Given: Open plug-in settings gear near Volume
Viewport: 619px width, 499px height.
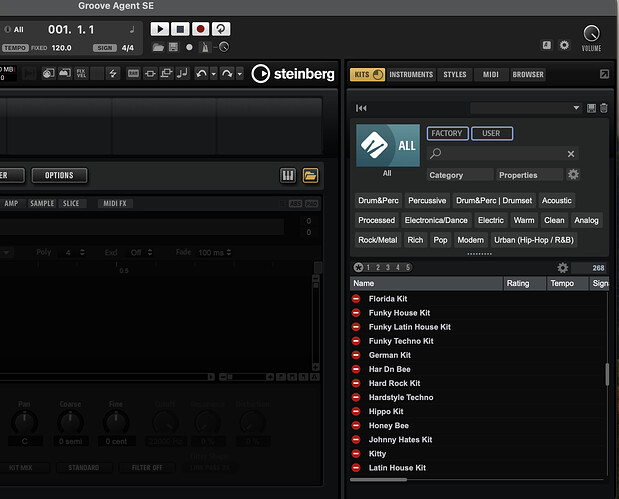Looking at the screenshot, I should pyautogui.click(x=564, y=45).
